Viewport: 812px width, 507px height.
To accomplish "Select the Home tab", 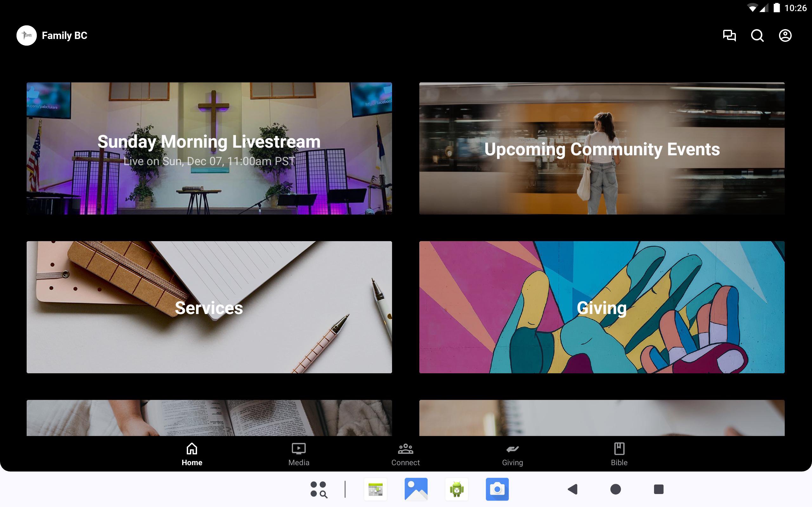I will click(192, 454).
